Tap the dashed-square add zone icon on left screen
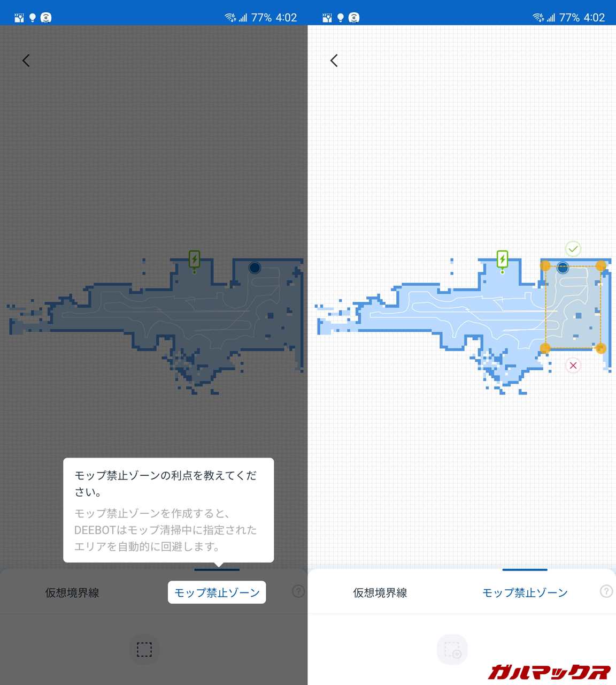This screenshot has height=685, width=616. [x=144, y=649]
